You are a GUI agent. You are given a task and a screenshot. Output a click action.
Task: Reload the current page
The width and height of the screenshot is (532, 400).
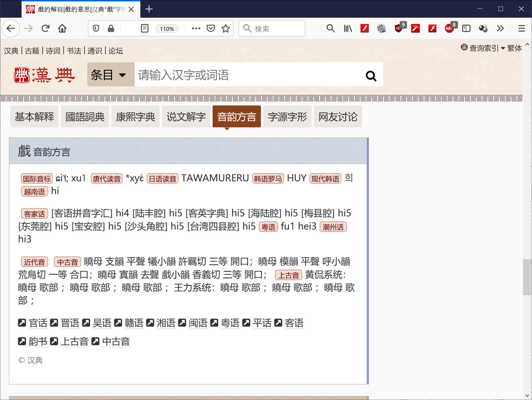[x=45, y=28]
